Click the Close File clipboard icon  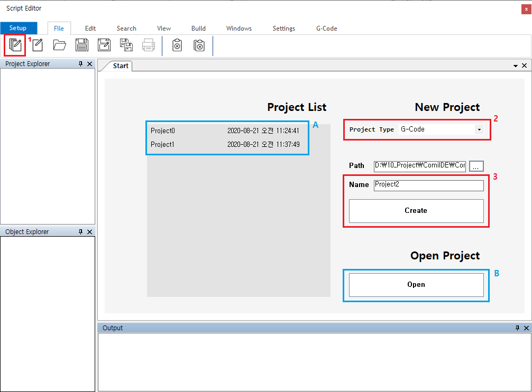[177, 45]
